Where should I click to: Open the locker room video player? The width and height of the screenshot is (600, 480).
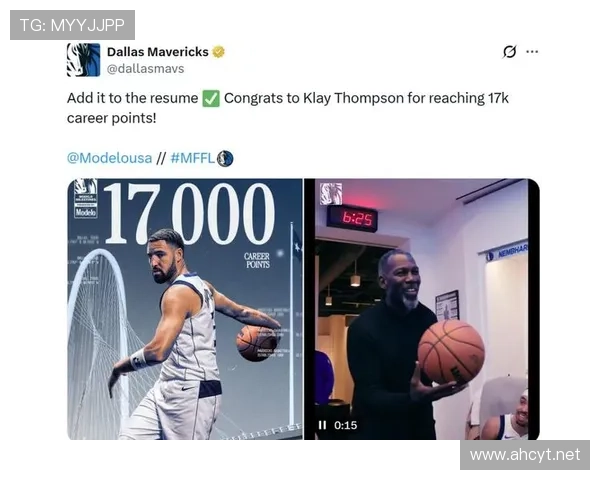pyautogui.click(x=422, y=309)
